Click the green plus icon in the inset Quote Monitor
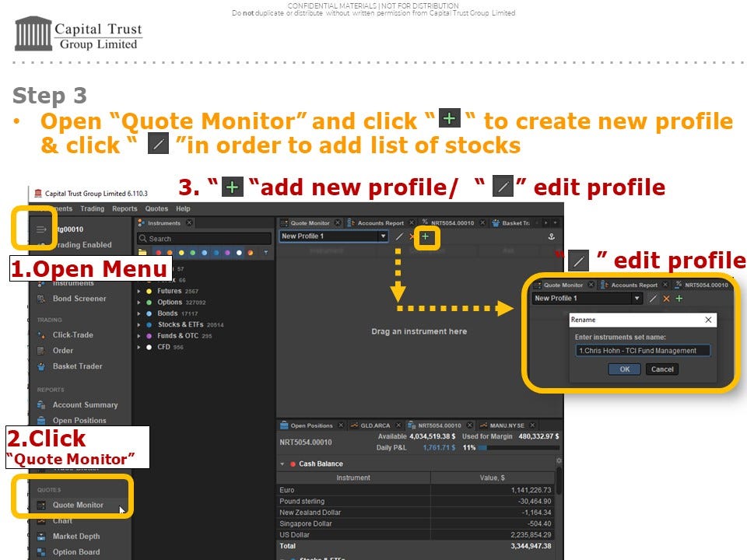Viewport: 747px width, 560px height. (x=679, y=299)
